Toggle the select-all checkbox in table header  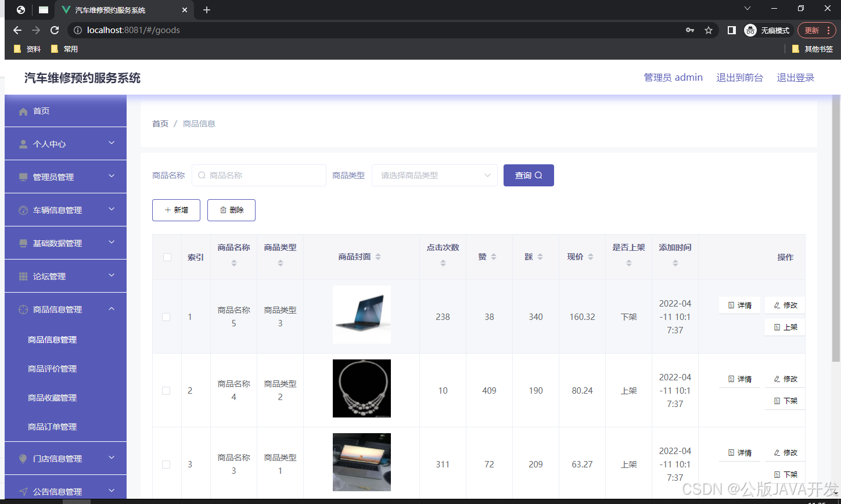pos(166,257)
